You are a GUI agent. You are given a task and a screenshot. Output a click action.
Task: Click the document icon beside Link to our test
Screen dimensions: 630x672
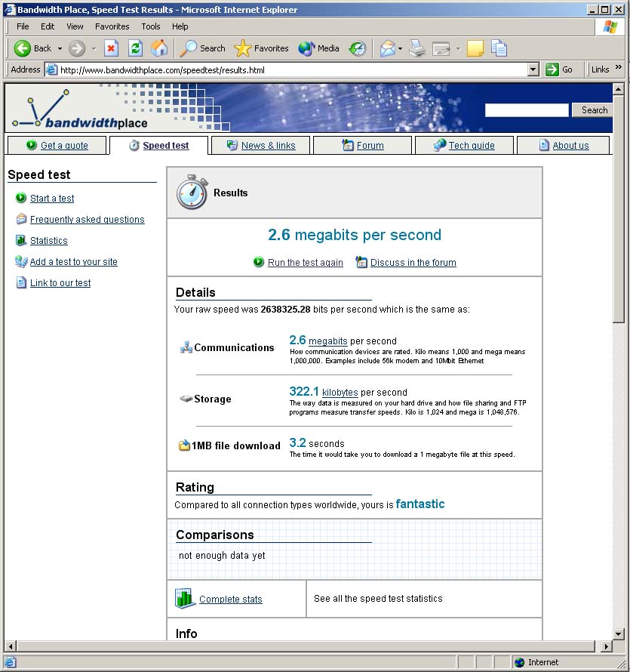coord(21,282)
